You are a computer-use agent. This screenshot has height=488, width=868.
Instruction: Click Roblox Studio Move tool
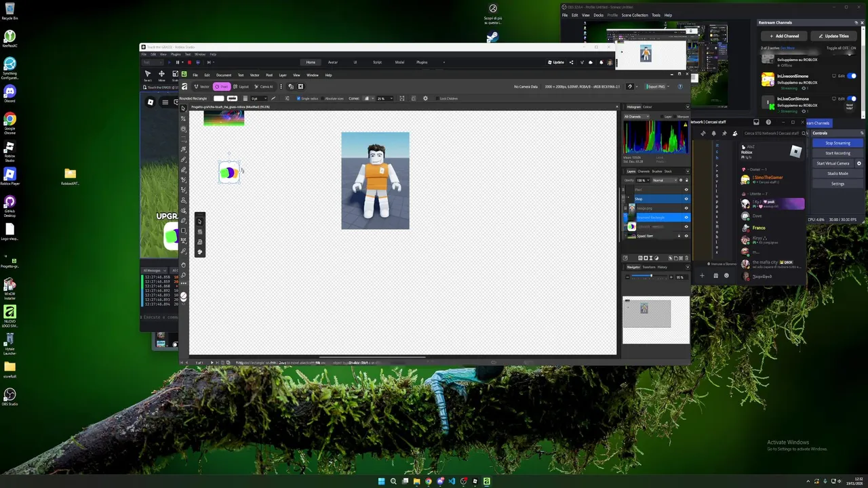tap(161, 75)
